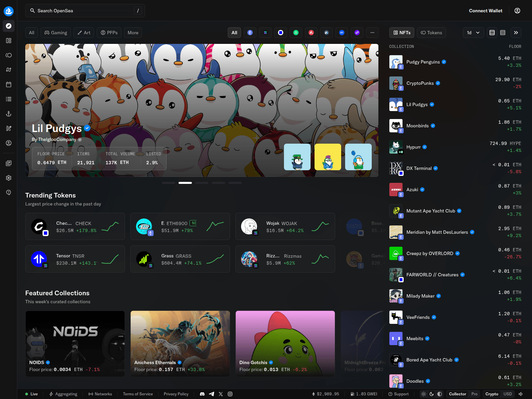This screenshot has width=532, height=399.
Task: Select the All chains filter
Action: pyautogui.click(x=234, y=33)
